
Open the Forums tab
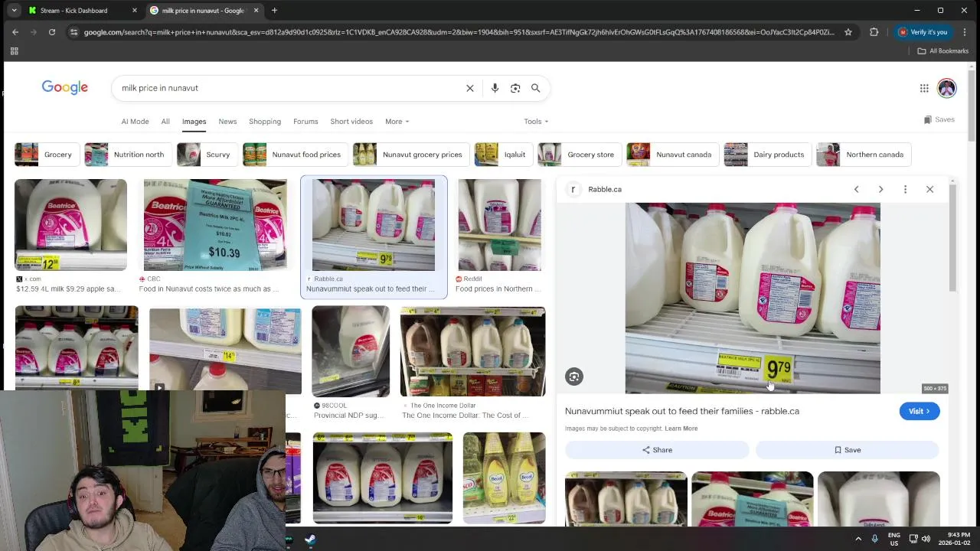[x=305, y=122]
